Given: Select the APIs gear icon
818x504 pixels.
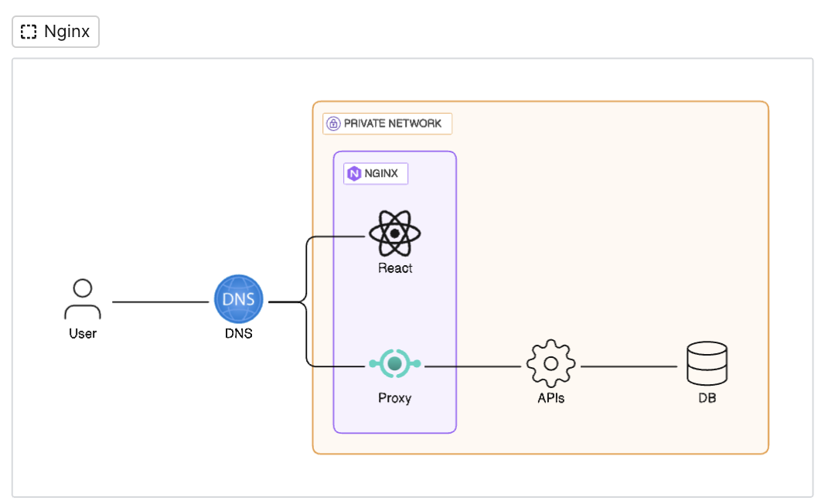Looking at the screenshot, I should point(551,363).
